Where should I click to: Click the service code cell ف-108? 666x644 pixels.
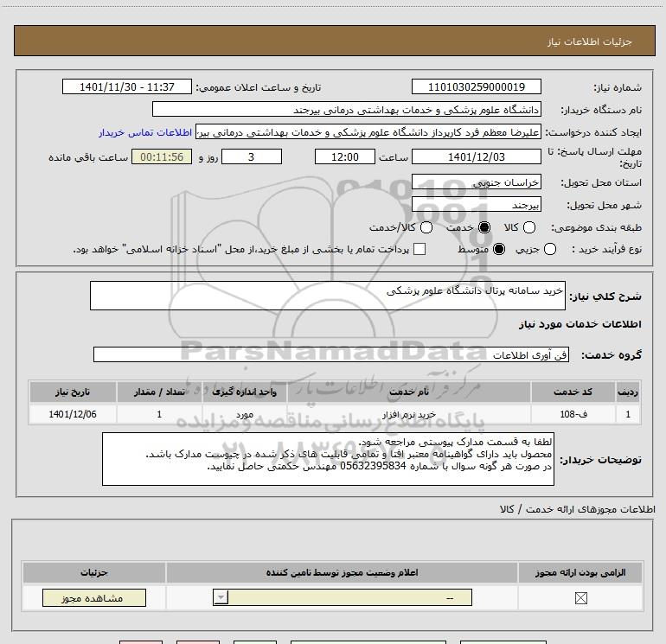[x=573, y=414]
